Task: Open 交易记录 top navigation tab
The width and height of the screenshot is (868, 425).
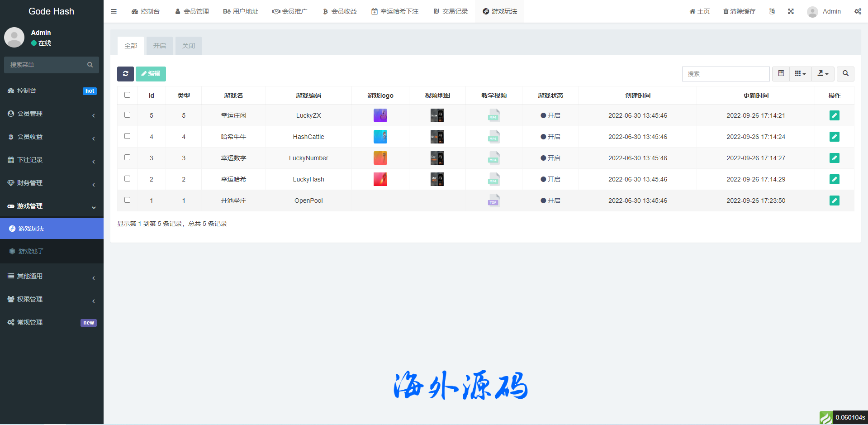Action: tap(451, 11)
